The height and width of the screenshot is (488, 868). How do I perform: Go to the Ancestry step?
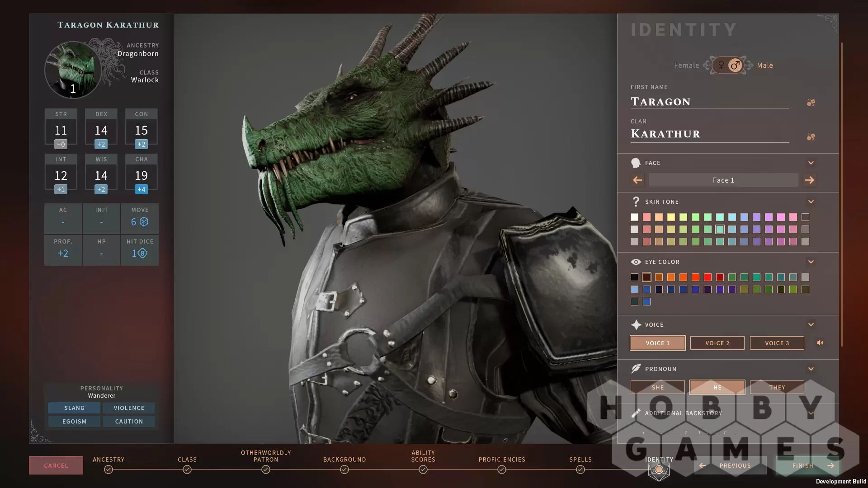108,460
